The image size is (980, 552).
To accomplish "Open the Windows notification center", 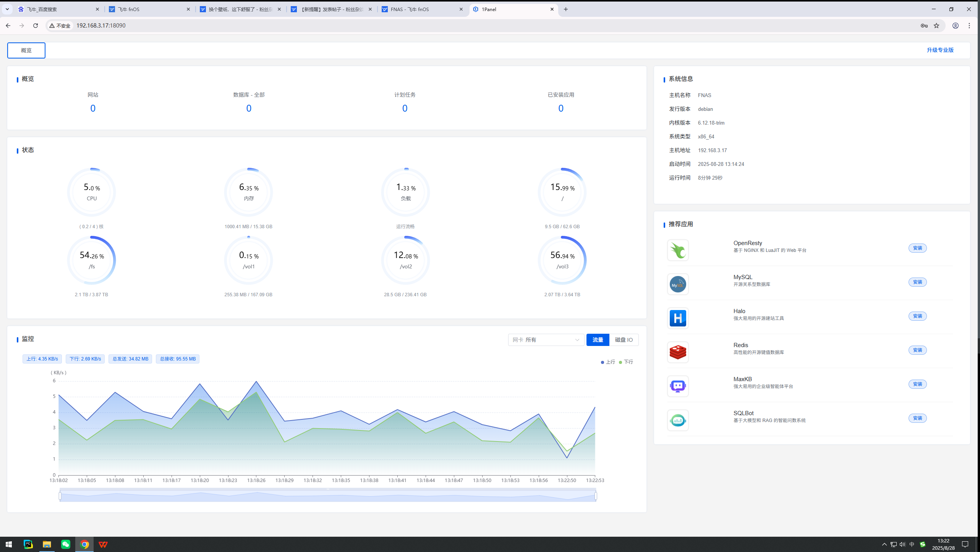I will tap(965, 544).
